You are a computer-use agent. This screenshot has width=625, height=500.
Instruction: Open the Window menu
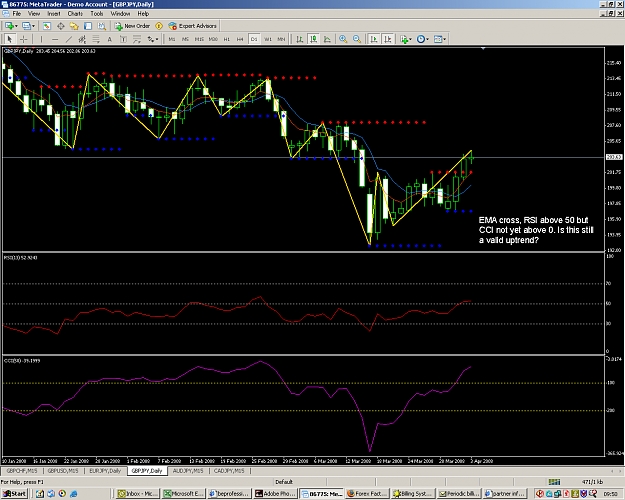(x=120, y=14)
